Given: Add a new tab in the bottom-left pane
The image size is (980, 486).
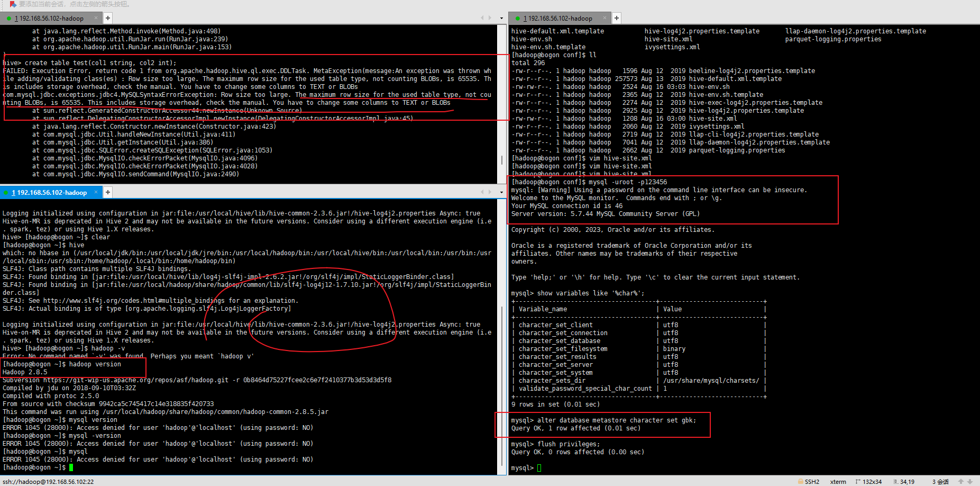Looking at the screenshot, I should click(108, 192).
